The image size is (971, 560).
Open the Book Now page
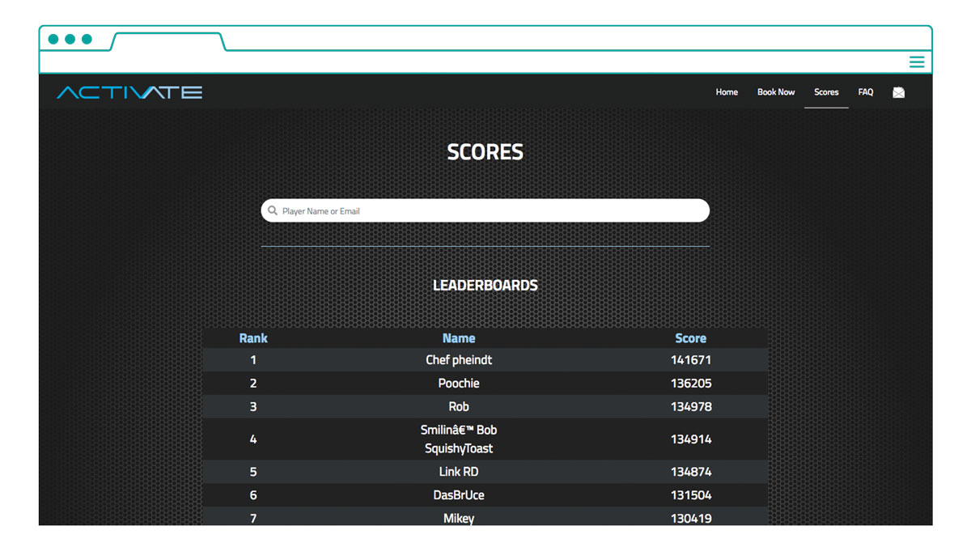click(776, 92)
